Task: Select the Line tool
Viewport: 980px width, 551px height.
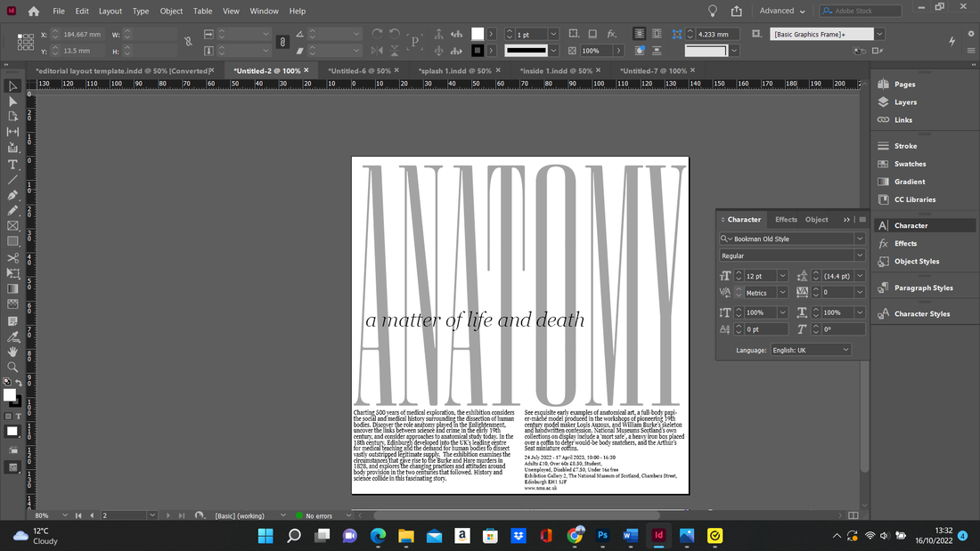Action: point(12,180)
